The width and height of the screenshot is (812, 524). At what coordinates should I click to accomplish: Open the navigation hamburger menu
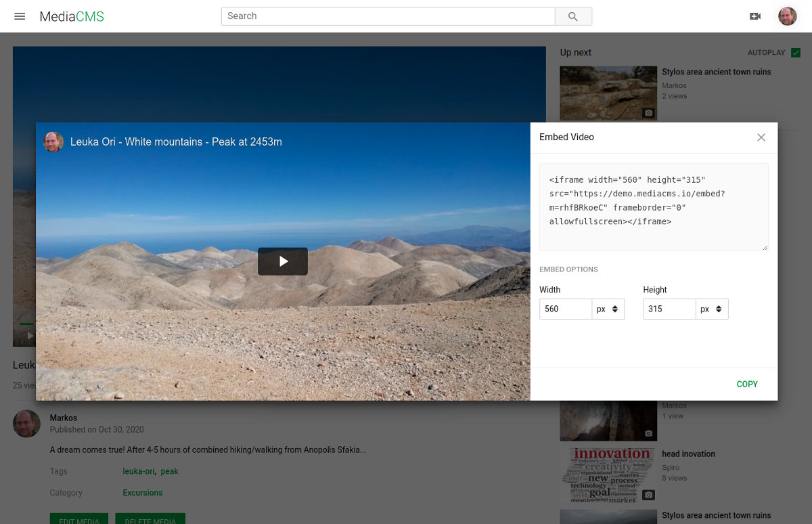20,16
